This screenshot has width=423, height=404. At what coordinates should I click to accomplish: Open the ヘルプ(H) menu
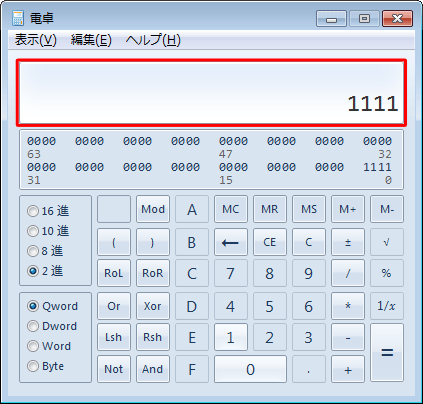[153, 40]
